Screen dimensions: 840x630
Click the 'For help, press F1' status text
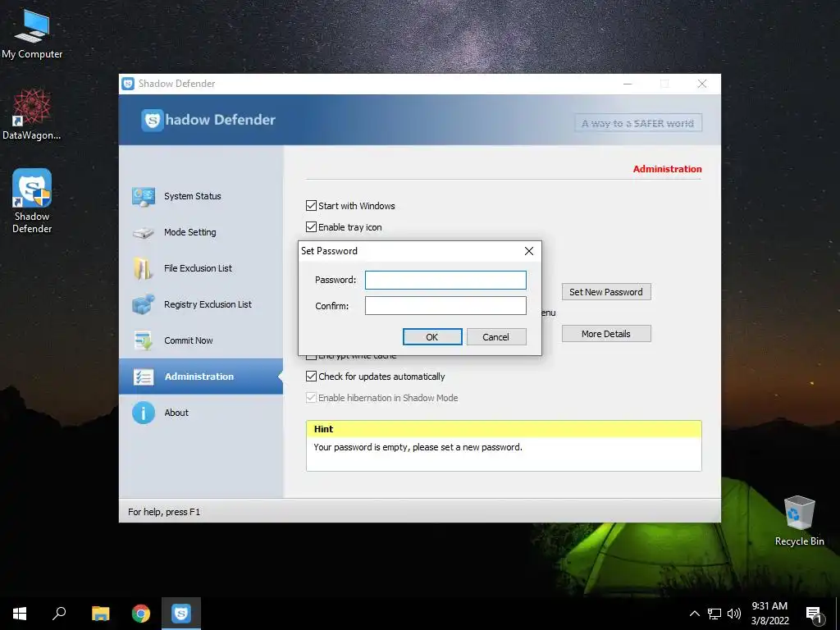(164, 512)
